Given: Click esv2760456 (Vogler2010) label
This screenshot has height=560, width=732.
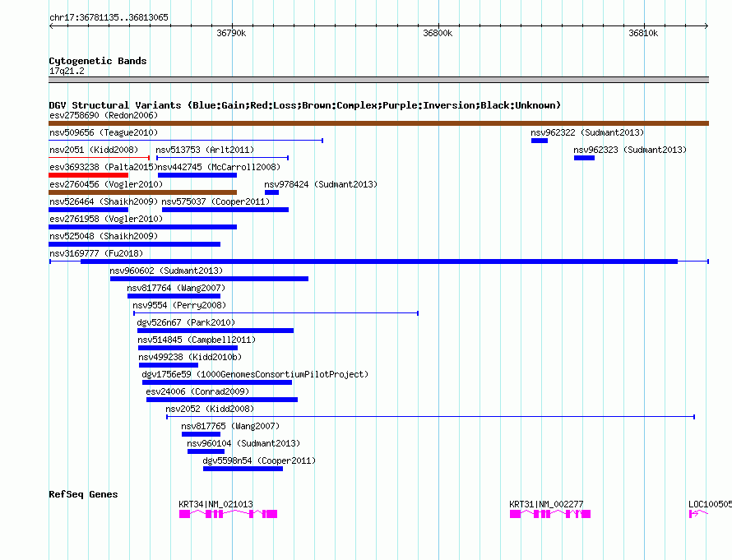Looking at the screenshot, I should pyautogui.click(x=106, y=184).
